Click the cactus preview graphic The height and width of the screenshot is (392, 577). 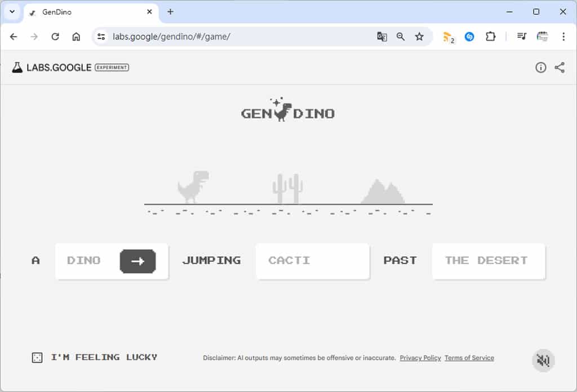[x=287, y=188]
